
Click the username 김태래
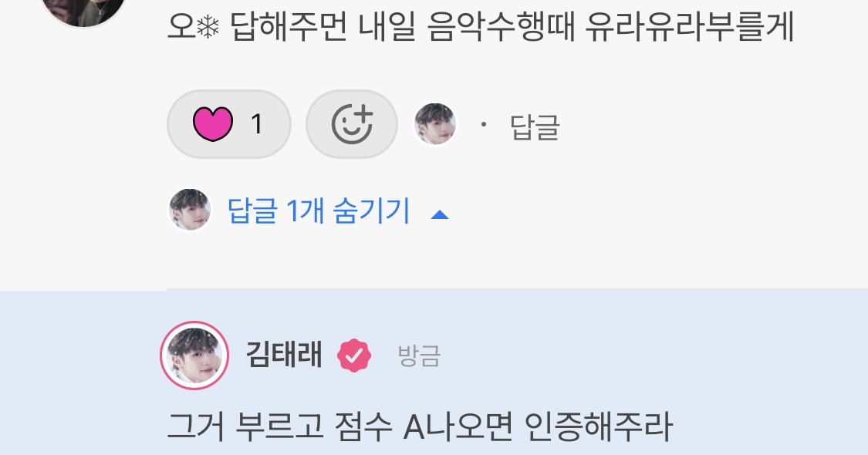(x=283, y=354)
